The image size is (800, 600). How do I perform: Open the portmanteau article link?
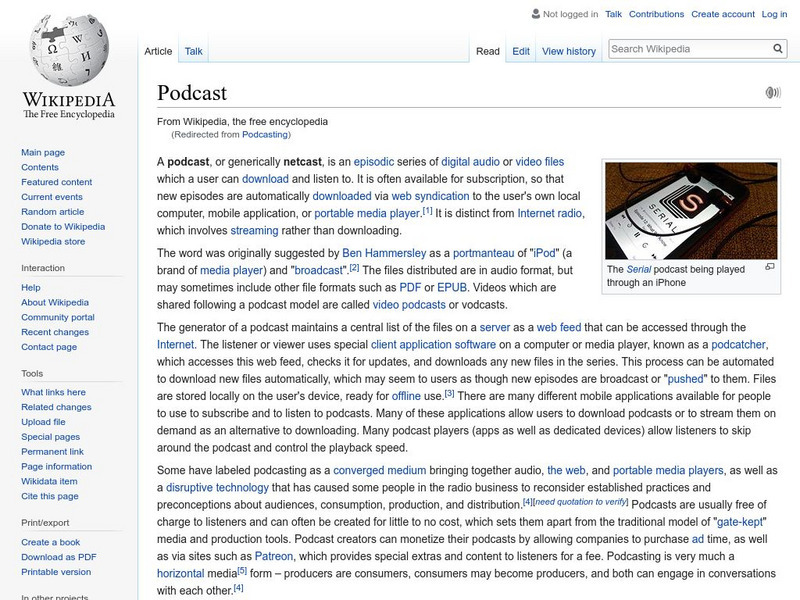[x=483, y=253]
